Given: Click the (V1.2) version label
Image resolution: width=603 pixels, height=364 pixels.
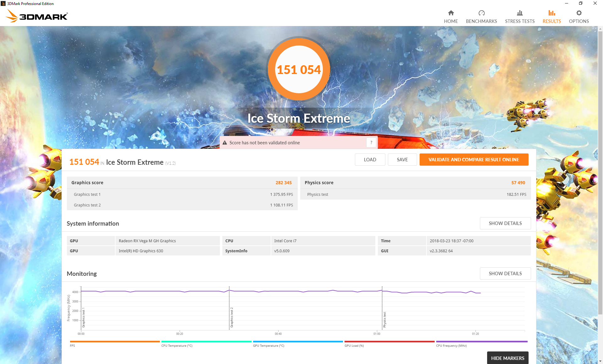Looking at the screenshot, I should [x=171, y=163].
